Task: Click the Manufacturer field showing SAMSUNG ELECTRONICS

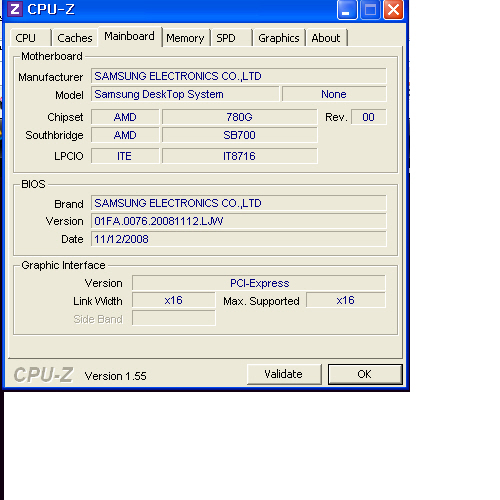Action: pos(239,76)
